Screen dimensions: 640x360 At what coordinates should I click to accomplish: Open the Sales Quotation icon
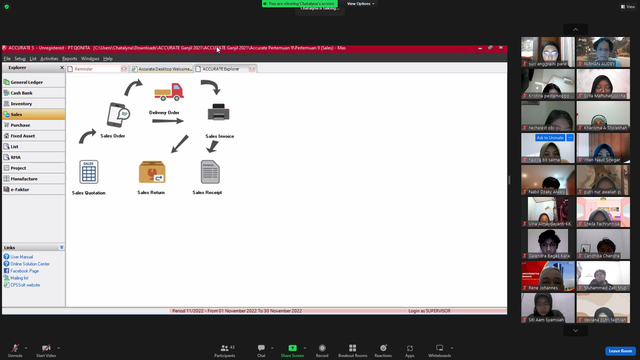pyautogui.click(x=89, y=172)
